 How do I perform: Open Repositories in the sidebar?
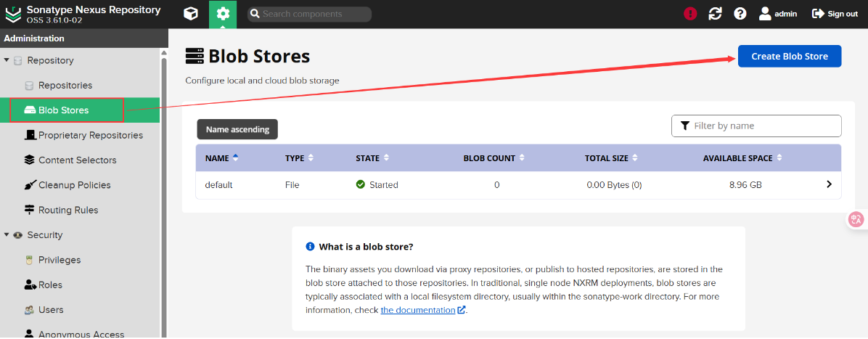point(65,86)
